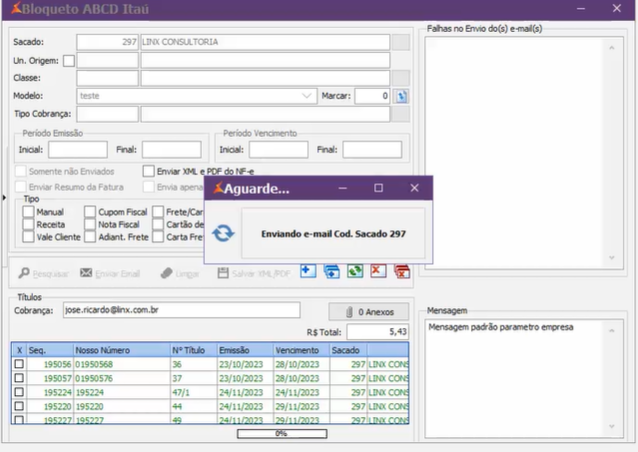This screenshot has width=638, height=452.
Task: Click Nº Título cell 47/1
Action: point(194,393)
